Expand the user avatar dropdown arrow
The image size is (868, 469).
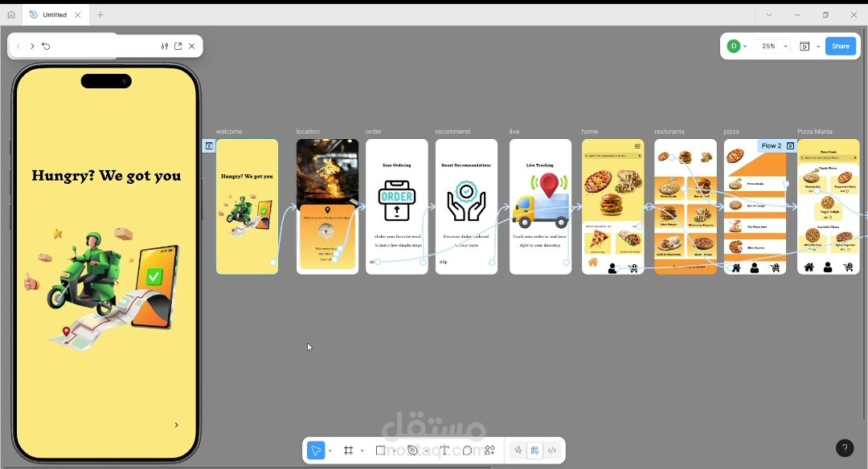coord(745,47)
